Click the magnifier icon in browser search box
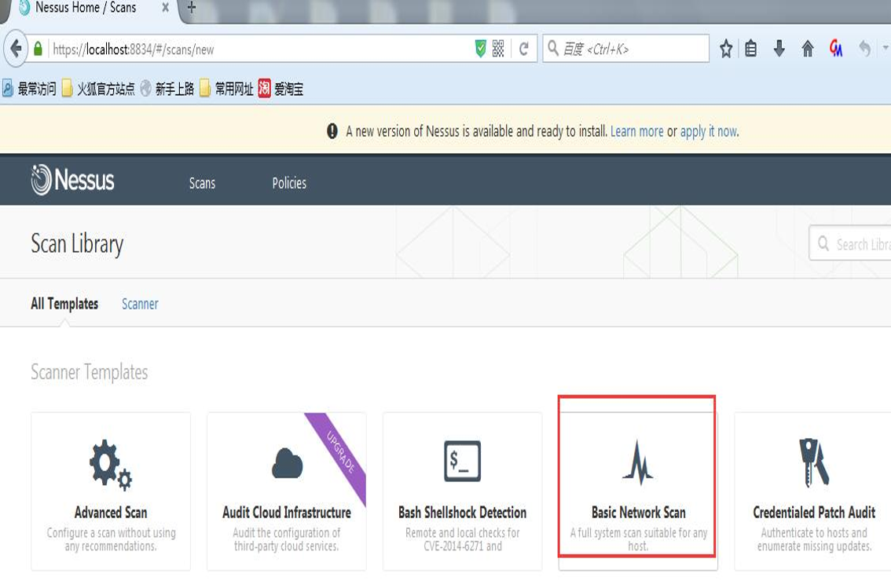 pyautogui.click(x=553, y=48)
